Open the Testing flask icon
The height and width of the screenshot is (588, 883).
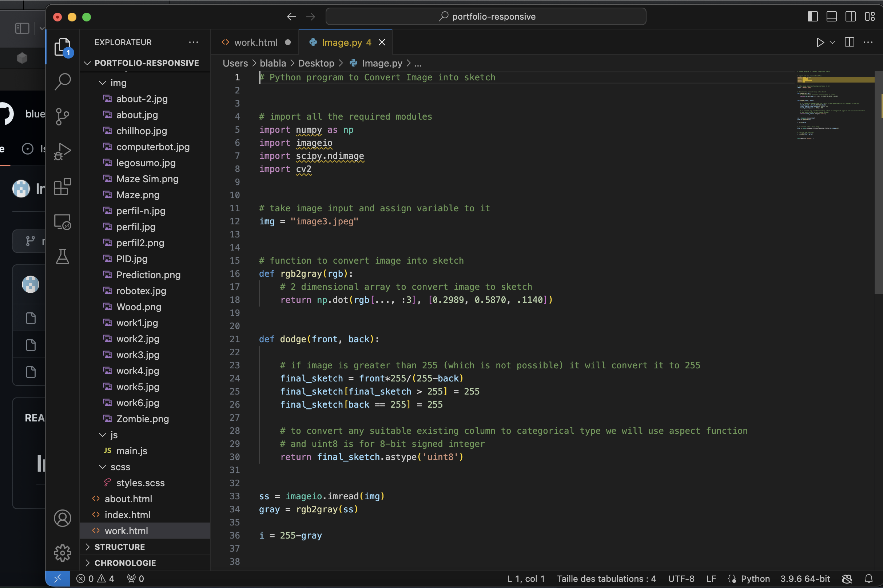click(62, 256)
